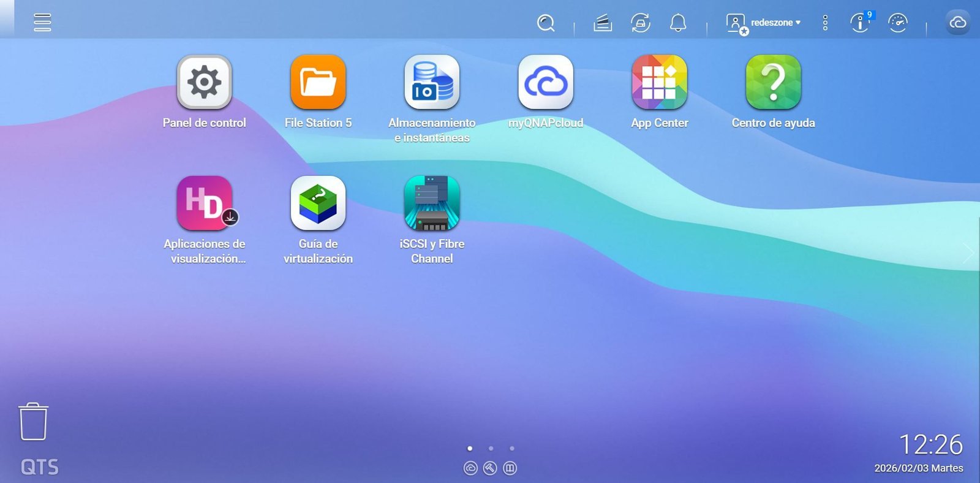
Task: Open Centro de ayuda
Action: 773,82
